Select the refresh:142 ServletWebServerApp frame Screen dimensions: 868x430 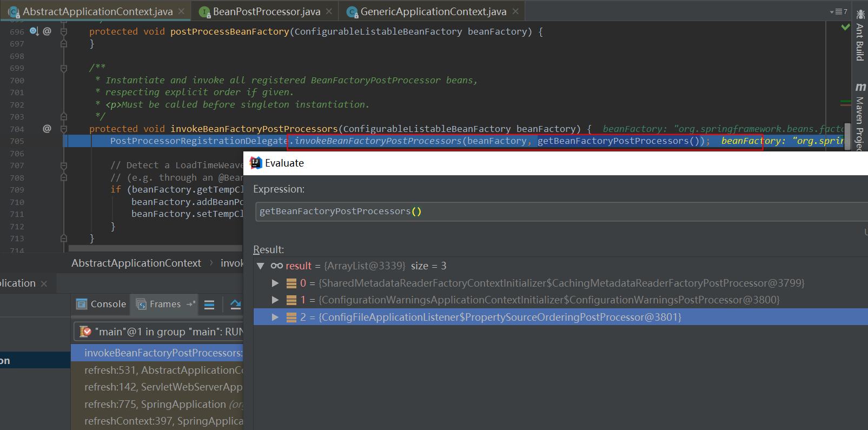tap(157, 387)
